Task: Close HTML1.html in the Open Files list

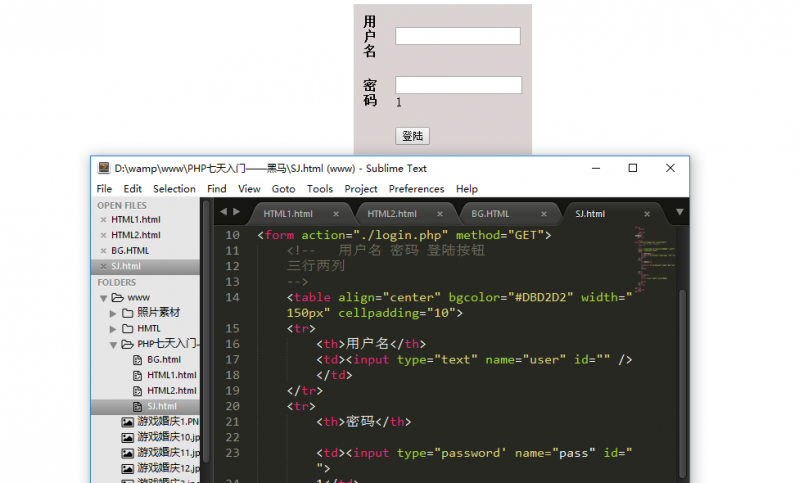Action: (x=104, y=220)
